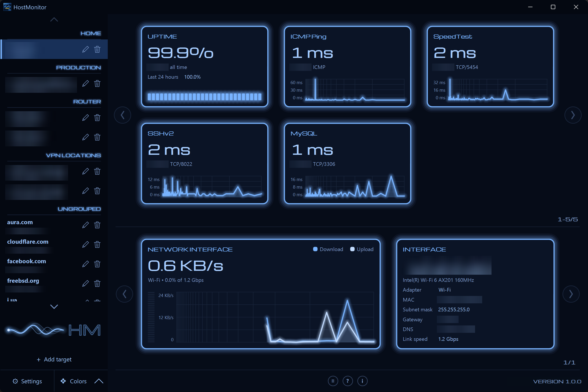The image size is (588, 392).
Task: Open the Colors option
Action: [x=73, y=381]
